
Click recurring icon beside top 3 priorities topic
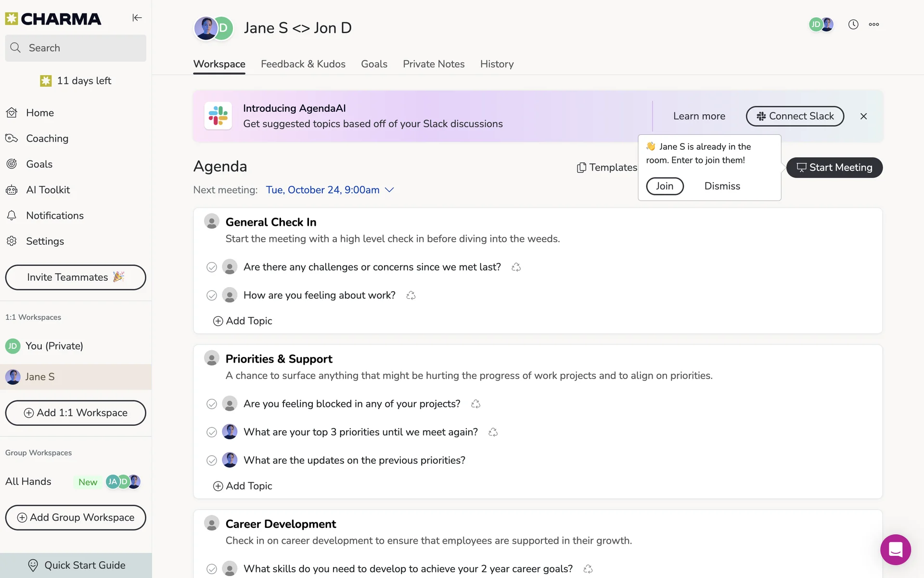[x=493, y=432]
